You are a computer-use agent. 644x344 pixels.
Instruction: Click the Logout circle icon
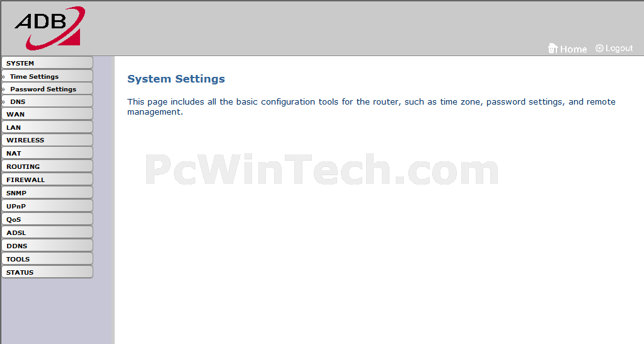point(599,48)
